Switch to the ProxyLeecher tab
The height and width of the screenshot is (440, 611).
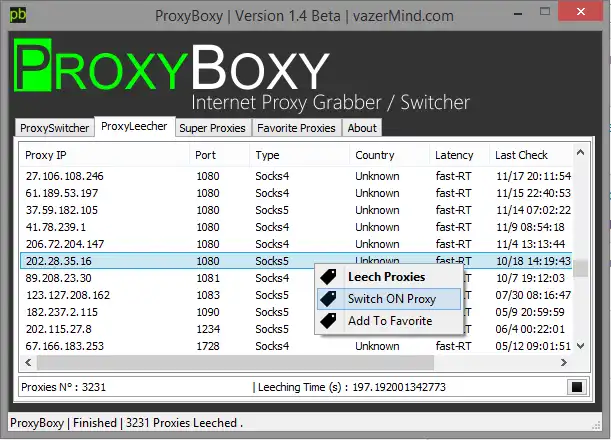tap(134, 126)
